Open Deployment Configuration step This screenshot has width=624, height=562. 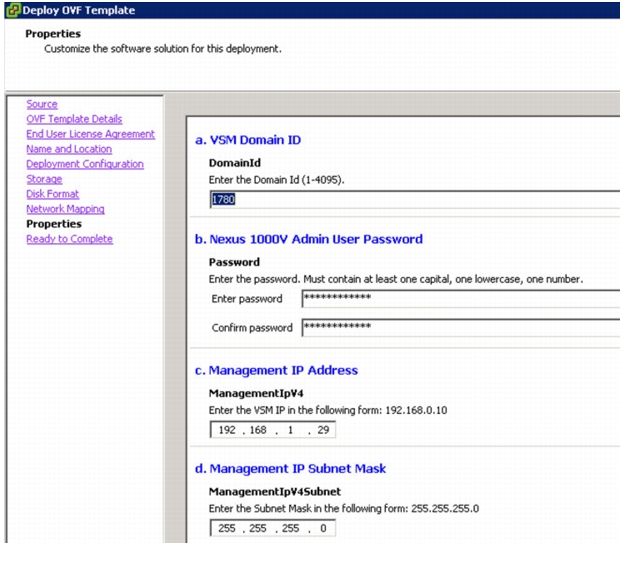point(85,164)
